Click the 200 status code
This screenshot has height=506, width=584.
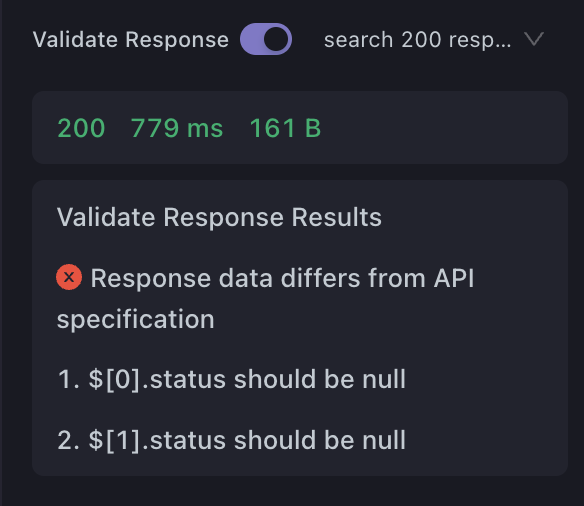[x=81, y=128]
